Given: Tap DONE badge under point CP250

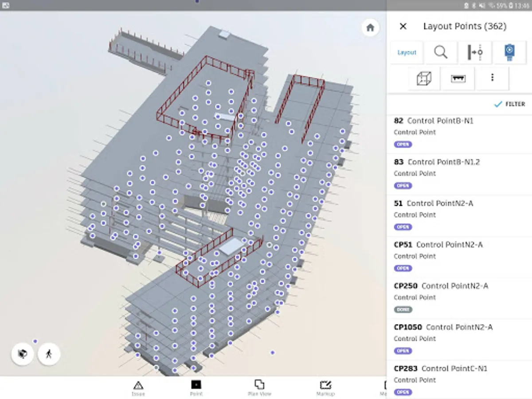Looking at the screenshot, I should coord(403,309).
